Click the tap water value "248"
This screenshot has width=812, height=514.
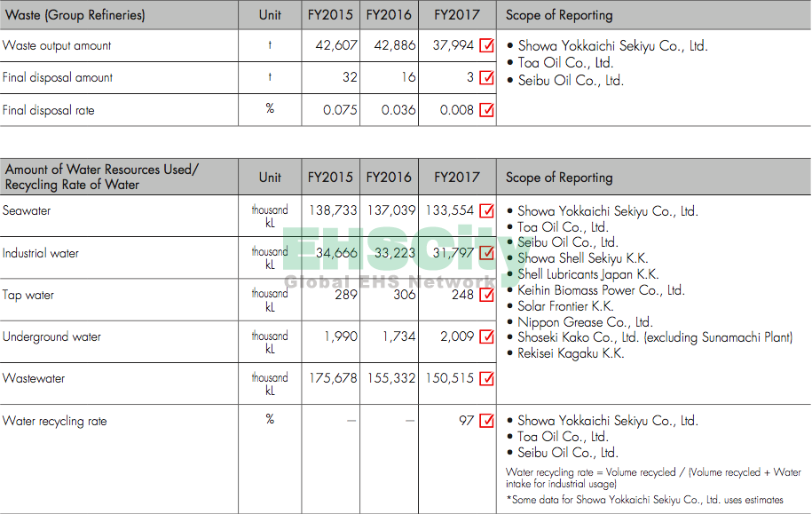coord(462,295)
